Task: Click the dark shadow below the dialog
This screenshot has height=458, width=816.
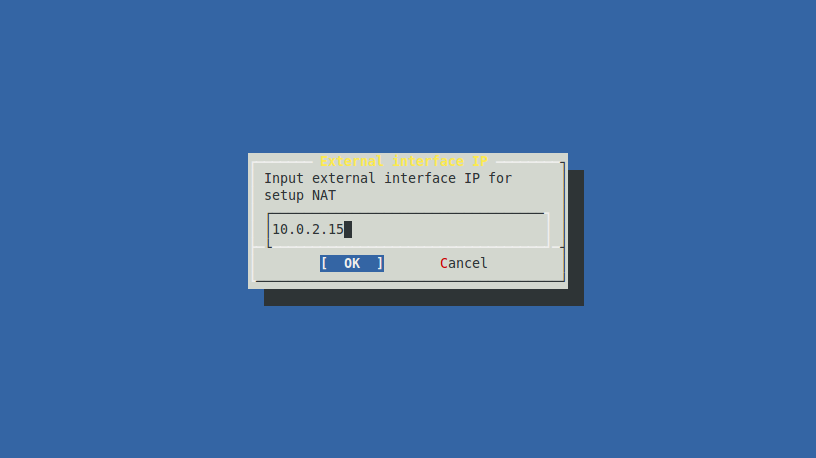Action: pos(424,298)
